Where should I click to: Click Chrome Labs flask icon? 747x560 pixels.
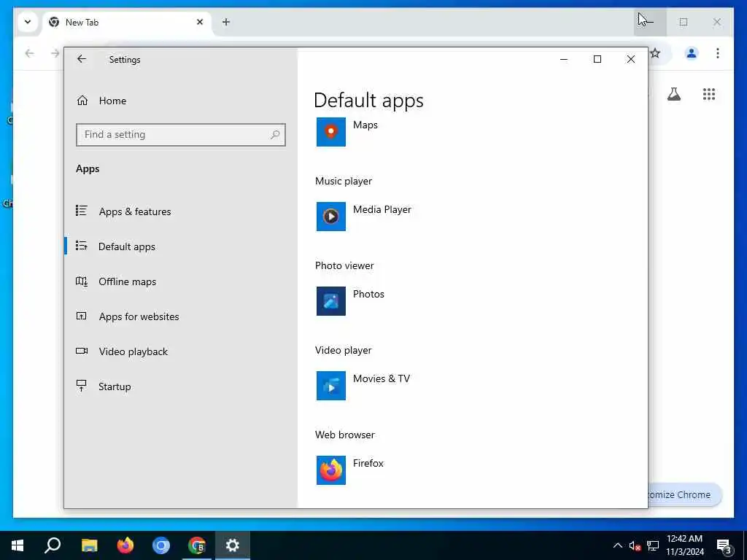click(673, 94)
